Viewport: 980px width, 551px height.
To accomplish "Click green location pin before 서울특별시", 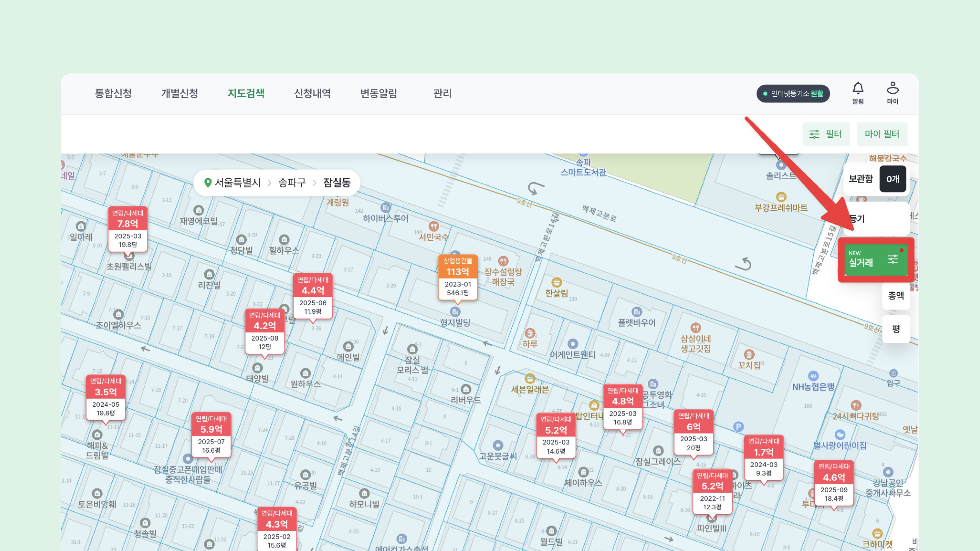I will (208, 183).
